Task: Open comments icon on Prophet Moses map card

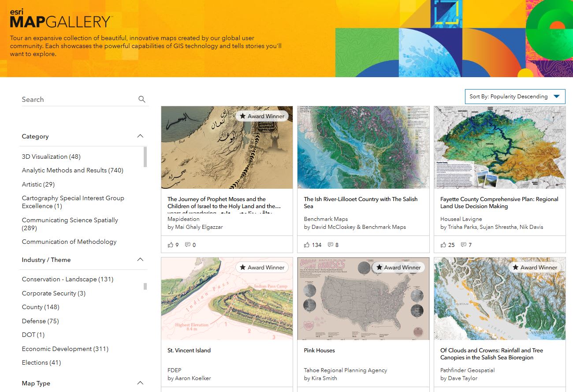Action: point(188,245)
